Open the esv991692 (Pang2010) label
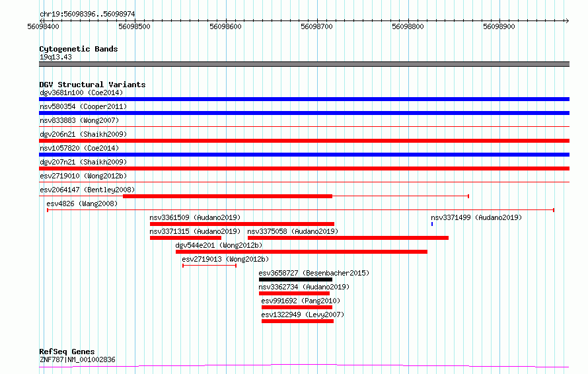Viewport: 588px width, 374px height. 301,301
